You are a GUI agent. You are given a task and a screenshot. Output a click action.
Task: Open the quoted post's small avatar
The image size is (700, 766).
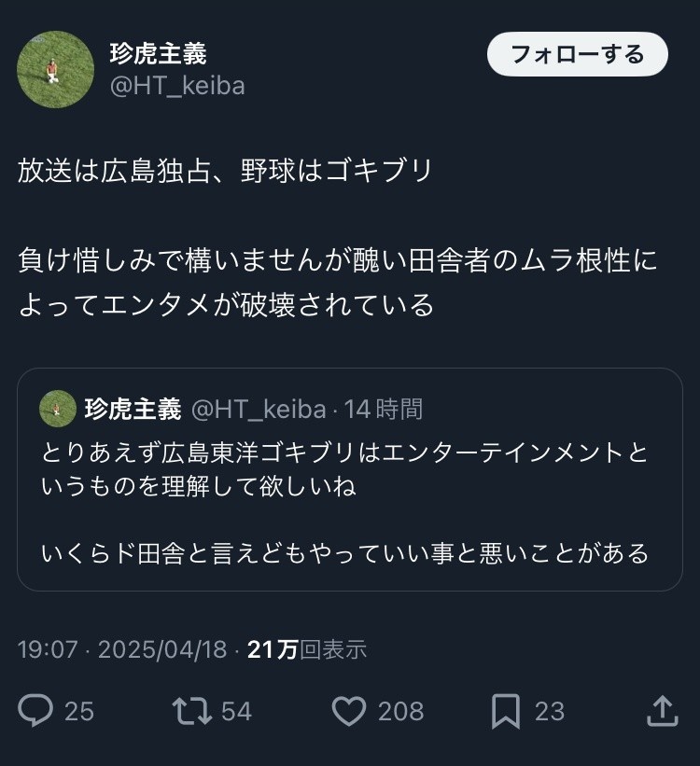click(x=59, y=409)
